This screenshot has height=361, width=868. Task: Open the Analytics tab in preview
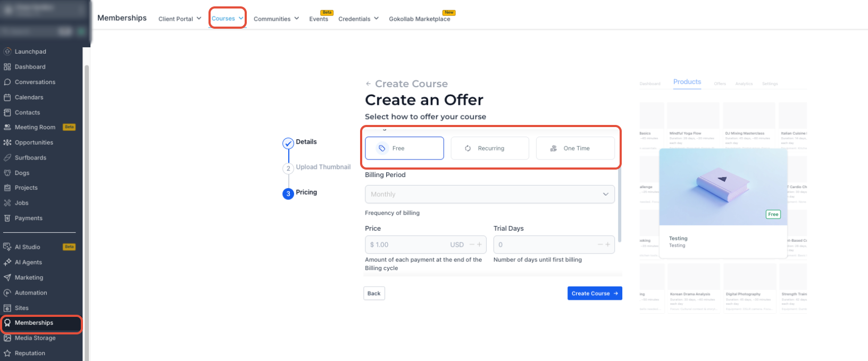click(744, 83)
